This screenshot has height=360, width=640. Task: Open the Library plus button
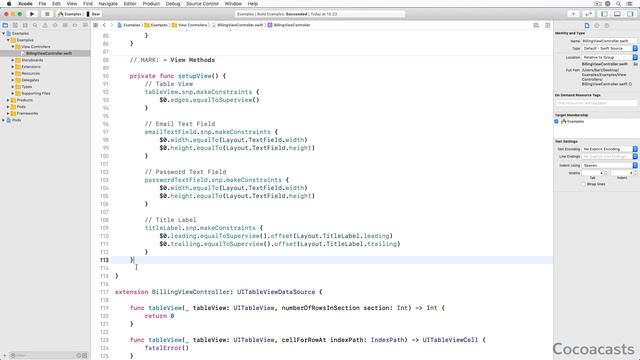(x=573, y=14)
